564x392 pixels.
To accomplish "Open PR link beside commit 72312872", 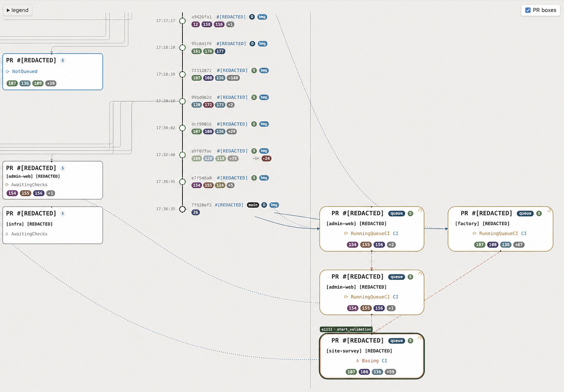I will pos(232,70).
